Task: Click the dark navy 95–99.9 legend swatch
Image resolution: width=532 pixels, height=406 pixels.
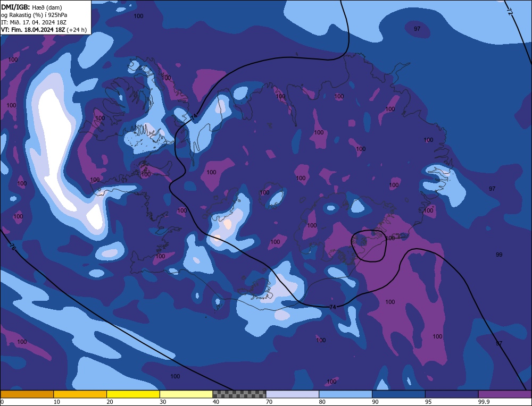Action: click(452, 394)
